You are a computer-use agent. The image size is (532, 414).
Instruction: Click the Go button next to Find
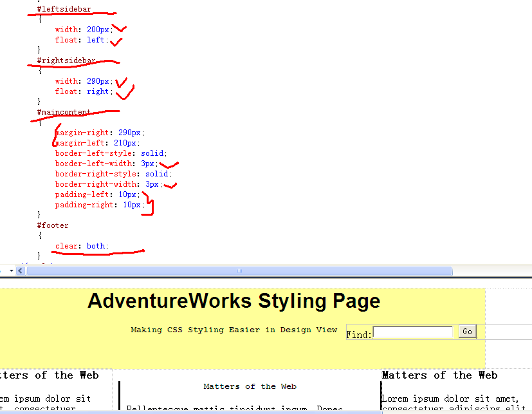coord(468,332)
